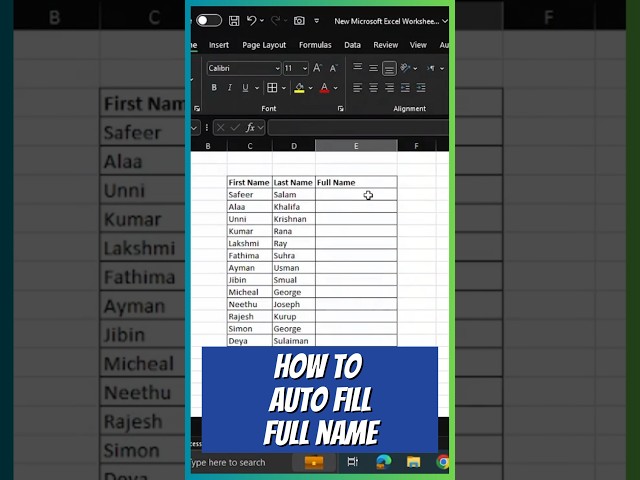Click Center alignment icon
The height and width of the screenshot is (480, 640).
point(373,88)
